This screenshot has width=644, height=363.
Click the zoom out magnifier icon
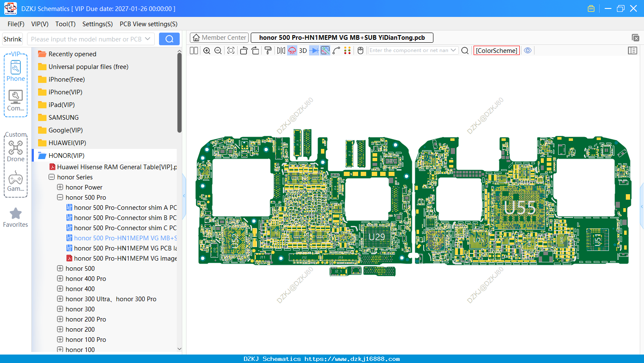218,51
